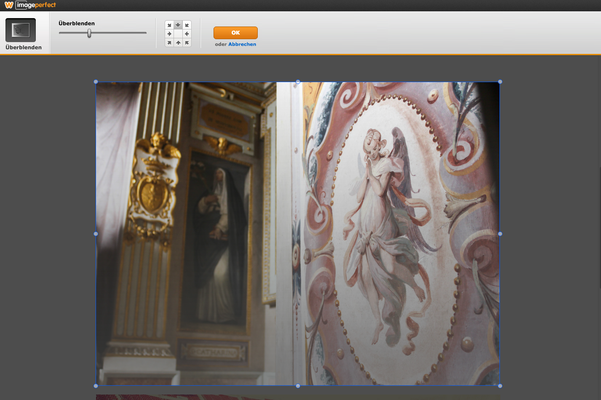This screenshot has height=400, width=601.
Task: Click the vertical scrollbar at the right window edge
Action: pos(599,227)
